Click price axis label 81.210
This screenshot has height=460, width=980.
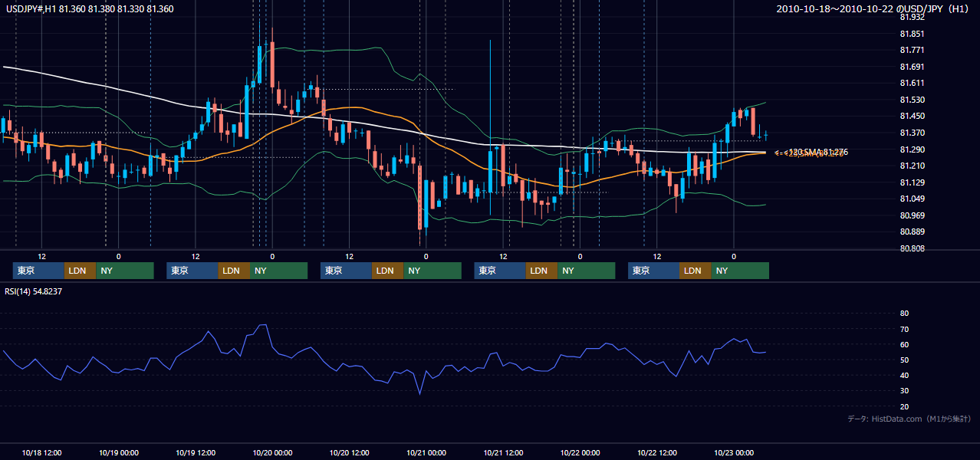(913, 166)
